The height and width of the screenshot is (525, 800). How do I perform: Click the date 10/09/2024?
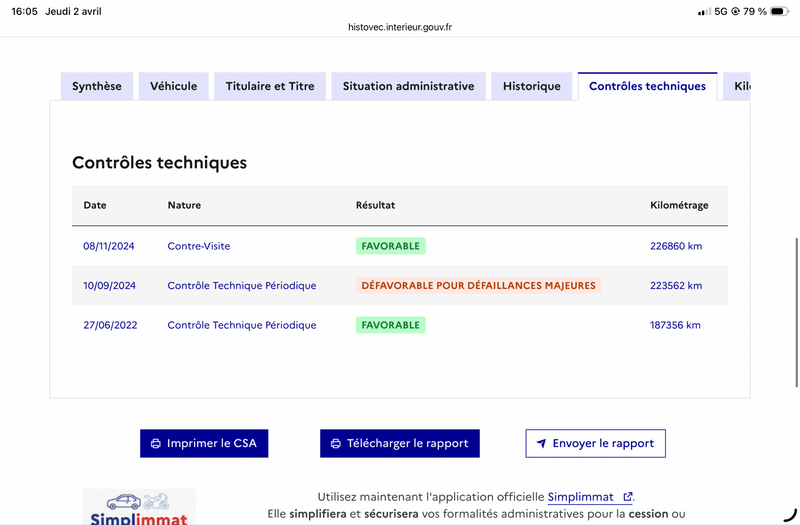tap(110, 286)
